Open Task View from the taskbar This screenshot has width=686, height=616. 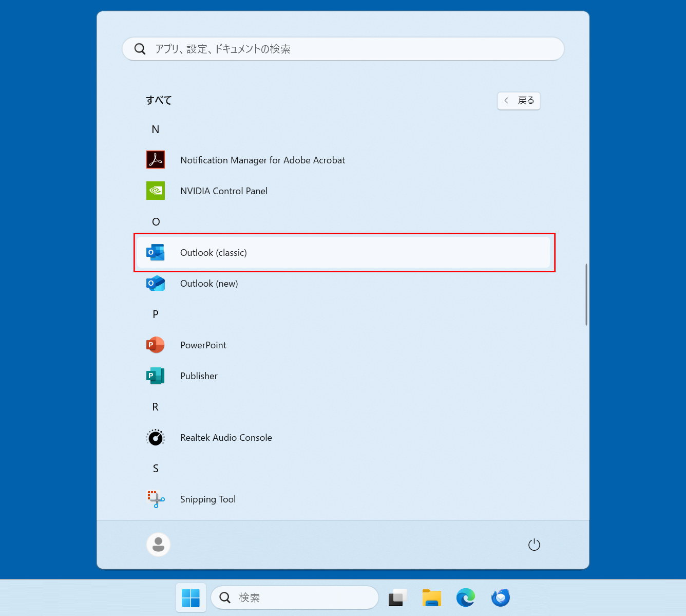pos(398,598)
